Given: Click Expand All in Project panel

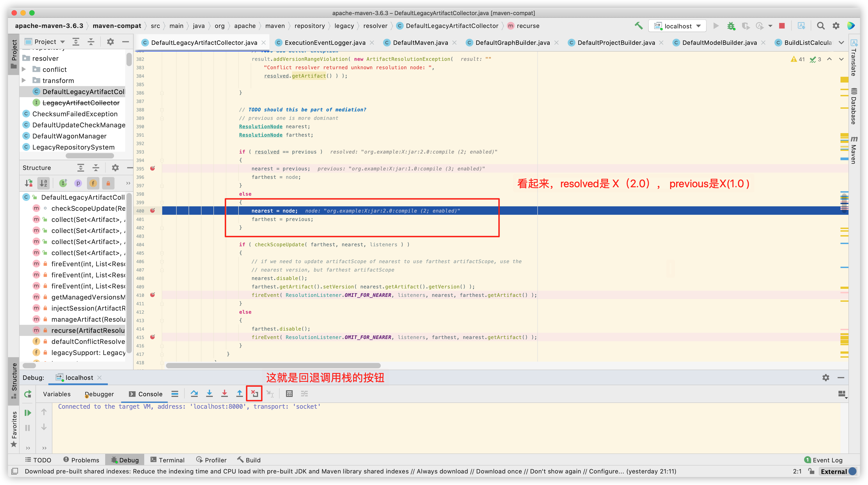Looking at the screenshot, I should [x=76, y=42].
